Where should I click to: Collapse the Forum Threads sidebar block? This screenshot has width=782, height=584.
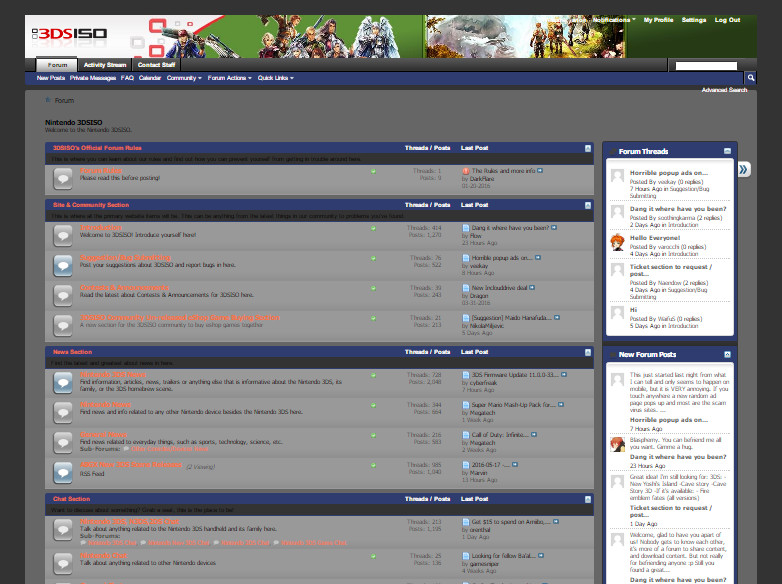(x=727, y=151)
